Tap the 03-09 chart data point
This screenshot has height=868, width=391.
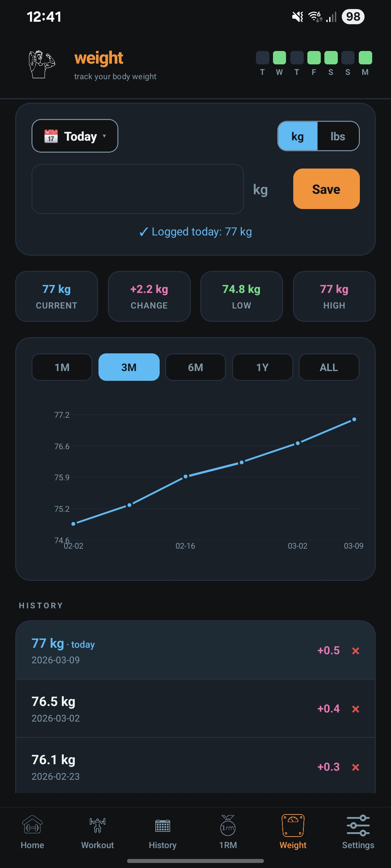[354, 420]
